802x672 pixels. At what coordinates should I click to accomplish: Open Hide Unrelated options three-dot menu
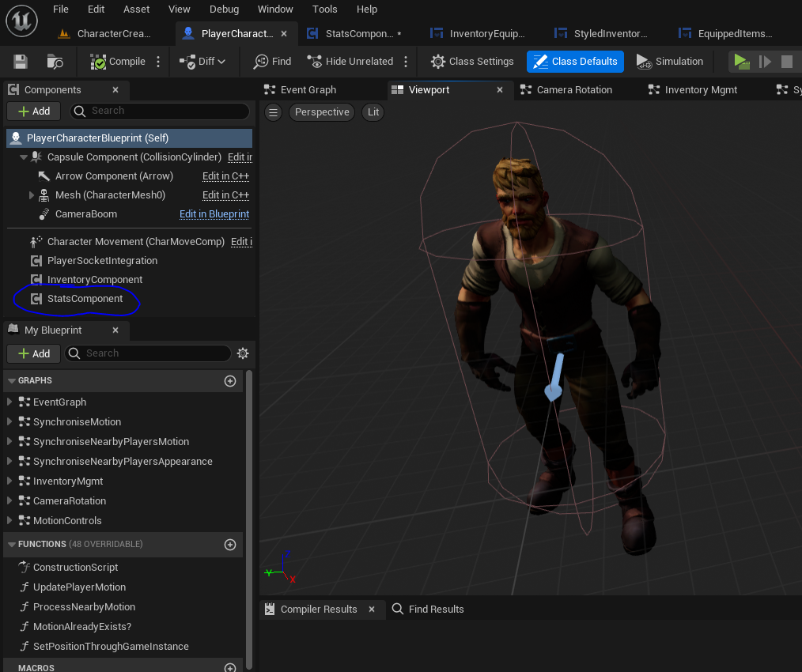tap(406, 62)
